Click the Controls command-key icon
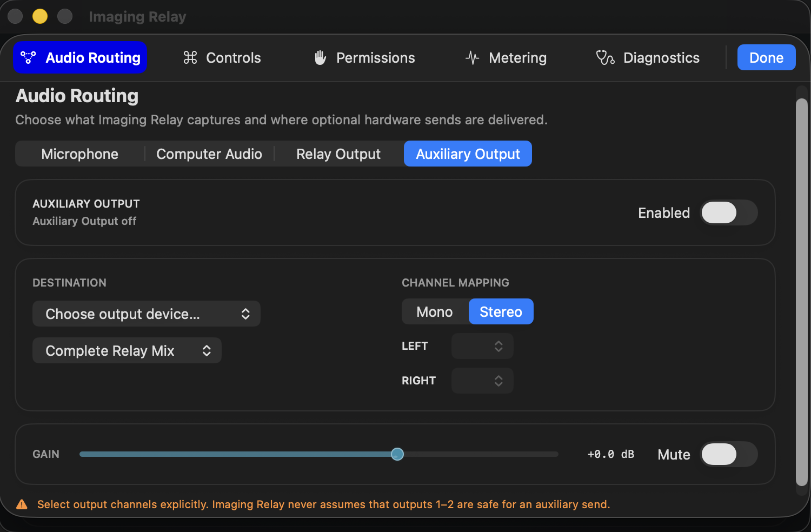The height and width of the screenshot is (532, 811). point(190,57)
